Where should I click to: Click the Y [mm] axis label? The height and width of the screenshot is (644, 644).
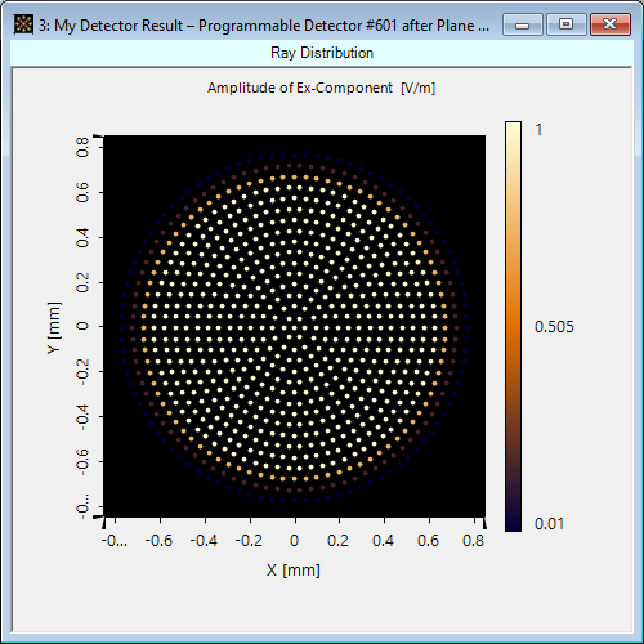tap(55, 327)
